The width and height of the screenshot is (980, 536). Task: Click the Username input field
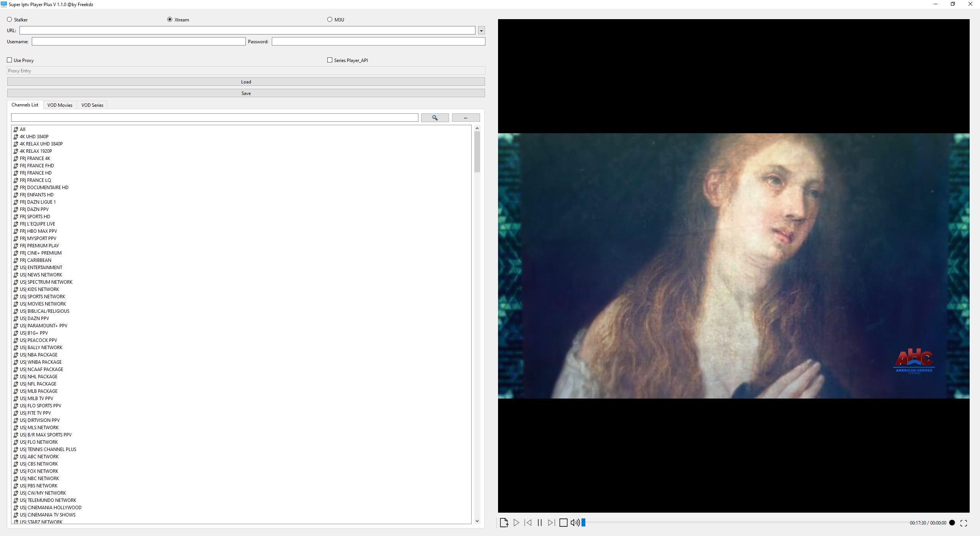tap(139, 41)
